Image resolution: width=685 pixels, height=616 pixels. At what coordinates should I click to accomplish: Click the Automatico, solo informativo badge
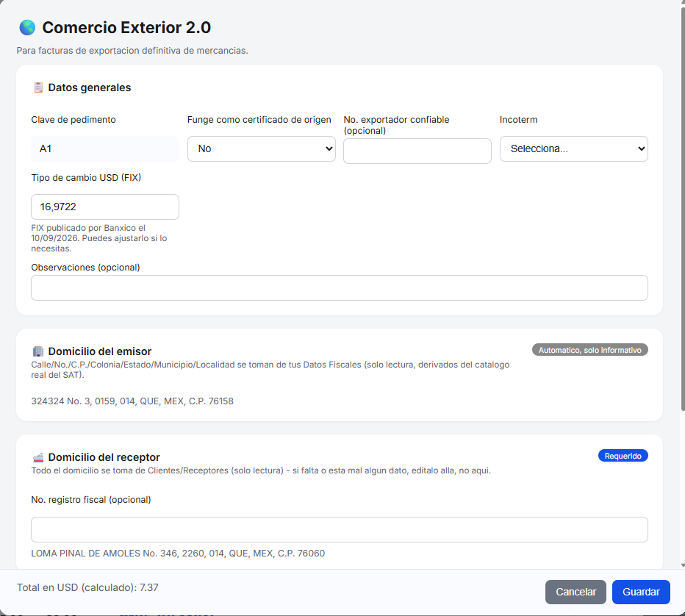pyautogui.click(x=589, y=350)
